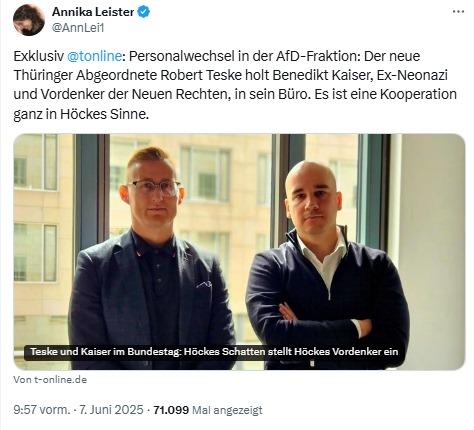Follow the @tonline mention link

point(94,56)
